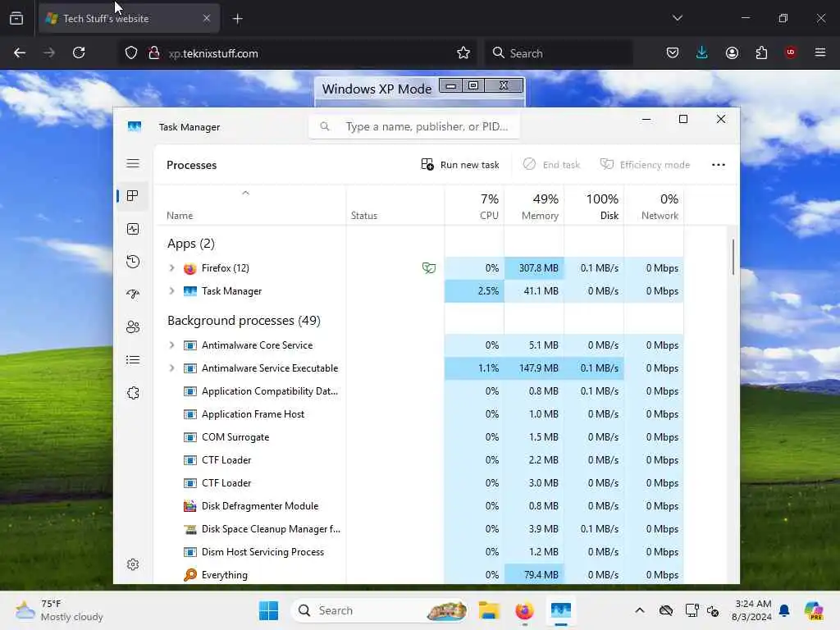Screen dimensions: 840x630
Task: Open a new Firefox tab
Action: point(237,19)
